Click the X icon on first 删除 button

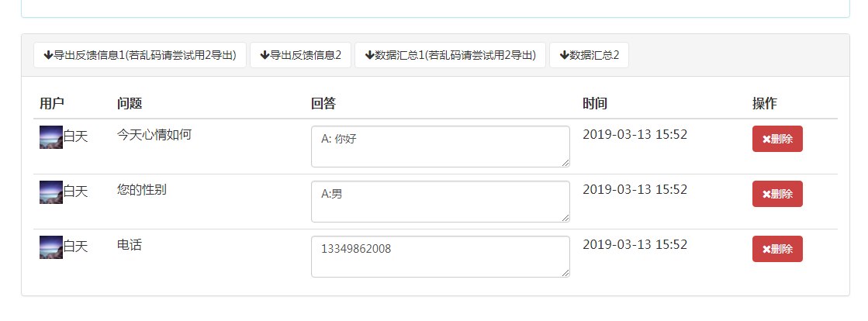coord(766,139)
